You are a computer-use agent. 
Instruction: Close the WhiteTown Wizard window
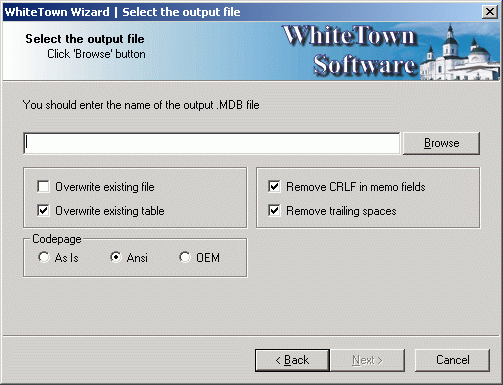click(490, 12)
